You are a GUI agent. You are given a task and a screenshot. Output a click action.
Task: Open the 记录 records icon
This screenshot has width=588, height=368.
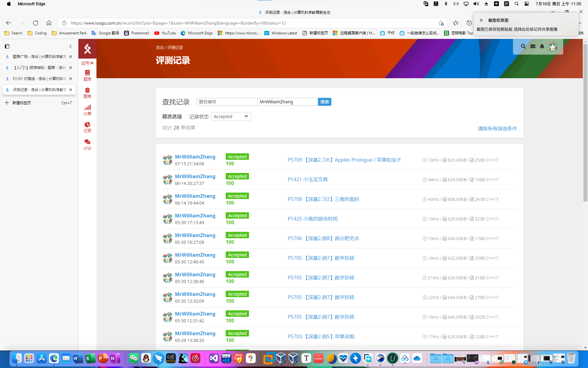[87, 127]
